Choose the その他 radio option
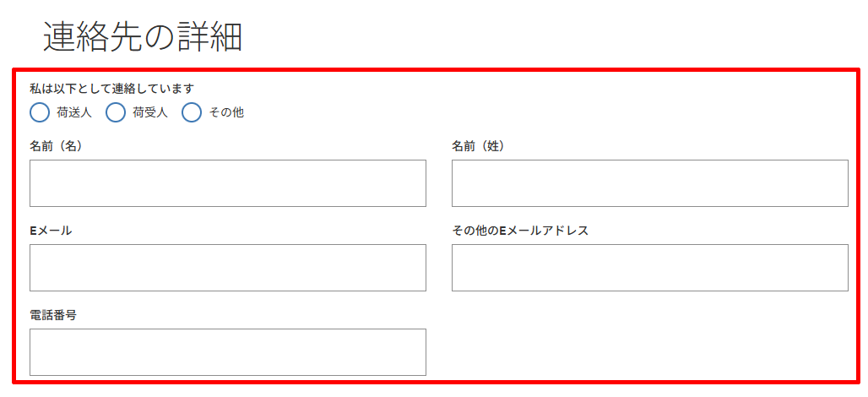This screenshot has width=868, height=397. (191, 112)
